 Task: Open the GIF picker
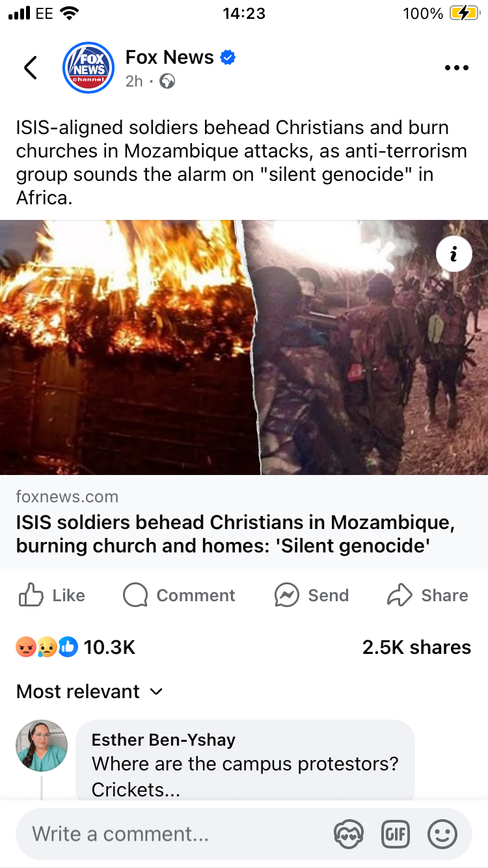(395, 834)
